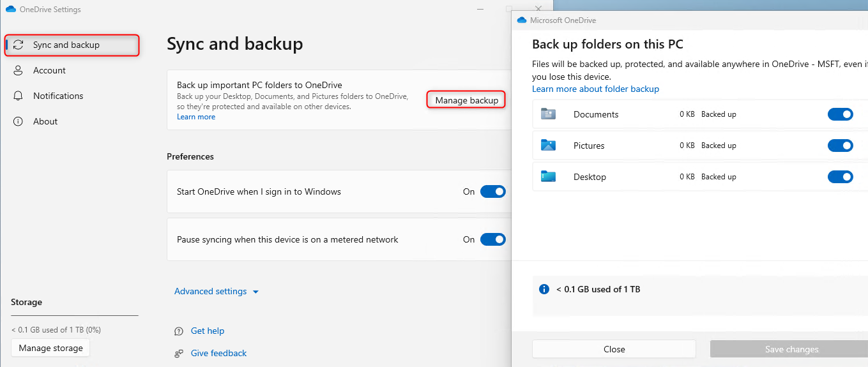
Task: Expand Advanced settings
Action: 217,291
